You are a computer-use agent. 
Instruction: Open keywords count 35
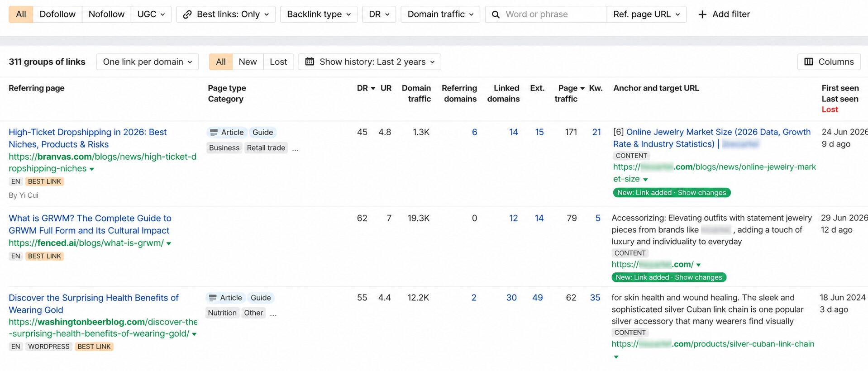(x=595, y=298)
